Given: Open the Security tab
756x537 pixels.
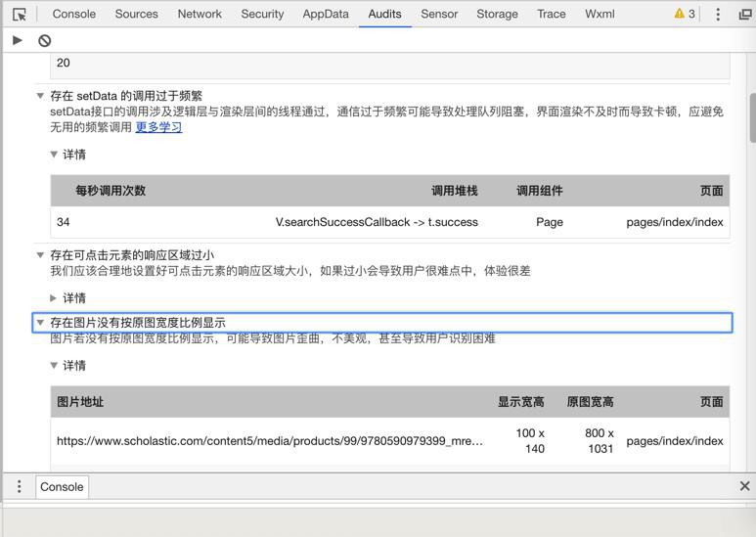Looking at the screenshot, I should click(x=262, y=14).
